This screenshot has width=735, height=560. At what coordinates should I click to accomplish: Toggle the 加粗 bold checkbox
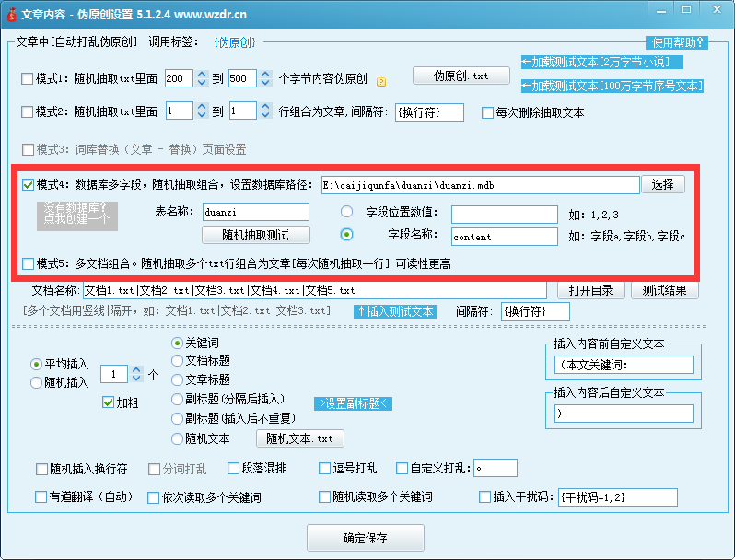pyautogui.click(x=109, y=402)
